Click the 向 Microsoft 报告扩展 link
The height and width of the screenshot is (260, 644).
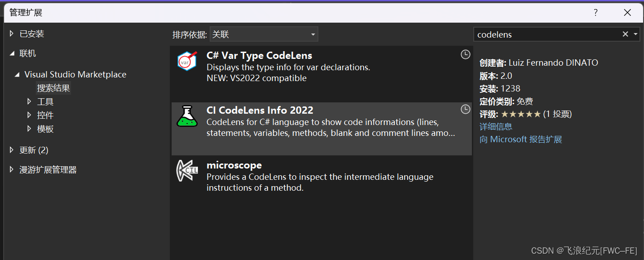click(x=521, y=140)
